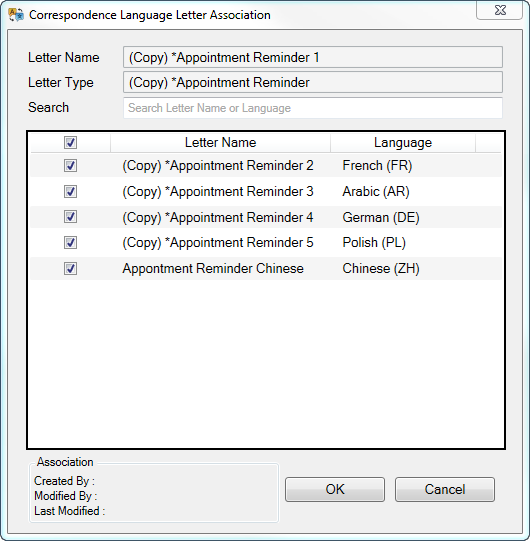Image resolution: width=530 pixels, height=541 pixels.
Task: Sort by the Letter Name column header
Action: tap(220, 142)
